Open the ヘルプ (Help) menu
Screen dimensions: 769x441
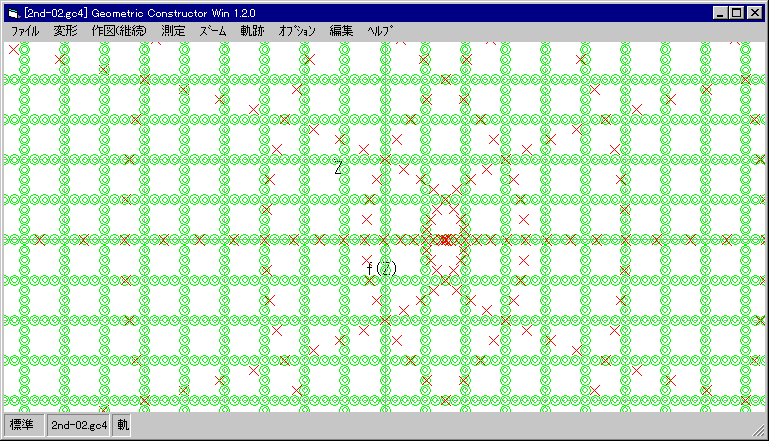click(380, 31)
